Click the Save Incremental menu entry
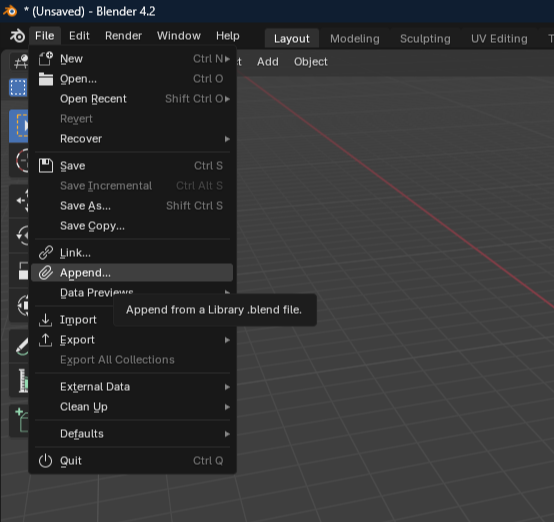The width and height of the screenshot is (554, 522). (132, 186)
